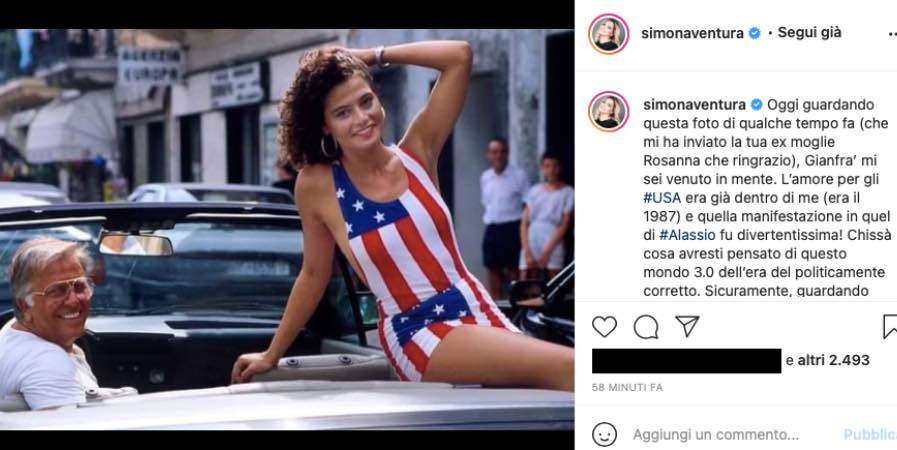Open the three-dot post options menu
Screen dimensions: 897x450
click(892, 34)
